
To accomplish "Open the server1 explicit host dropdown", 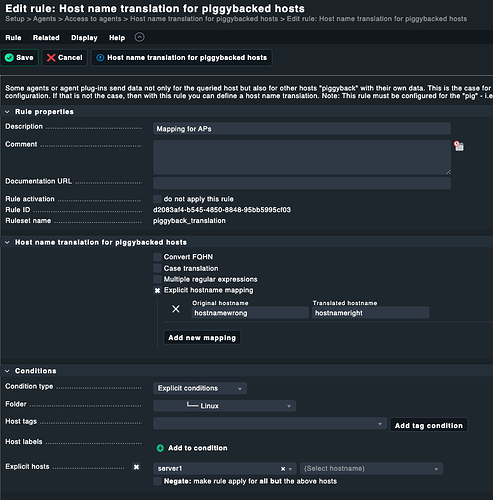I will coord(225,469).
